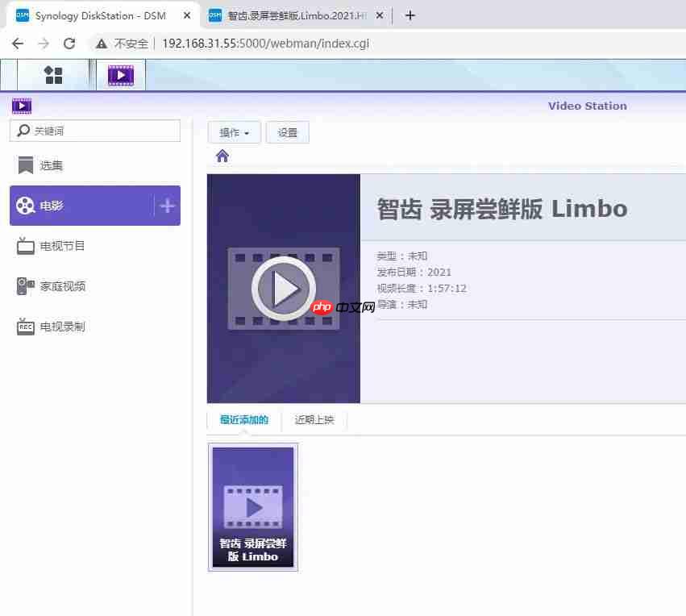Viewport: 686px width, 616px height.
Task: Click the Video Station logo at top-left
Action: [x=22, y=106]
